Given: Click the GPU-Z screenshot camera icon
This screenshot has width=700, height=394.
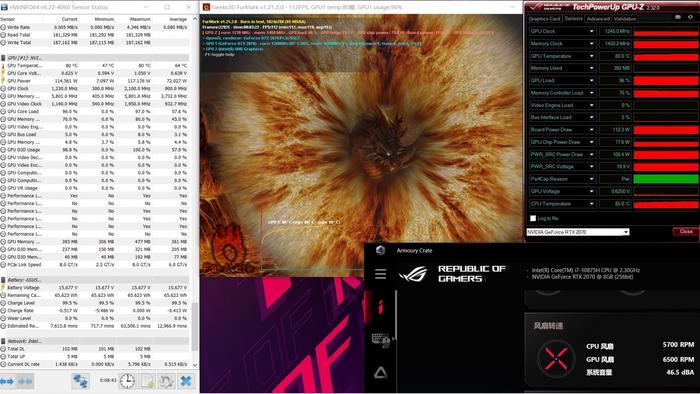Looking at the screenshot, I should [678, 17].
